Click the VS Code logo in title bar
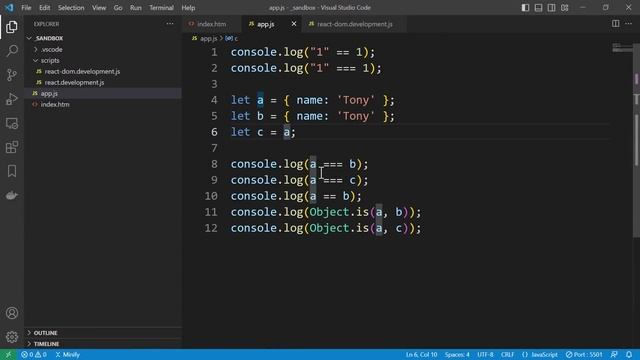Screen dimensions: 640x360 (x=9, y=7)
